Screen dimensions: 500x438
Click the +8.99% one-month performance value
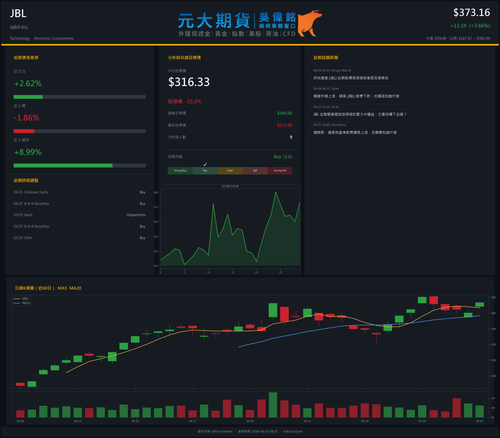pos(28,152)
